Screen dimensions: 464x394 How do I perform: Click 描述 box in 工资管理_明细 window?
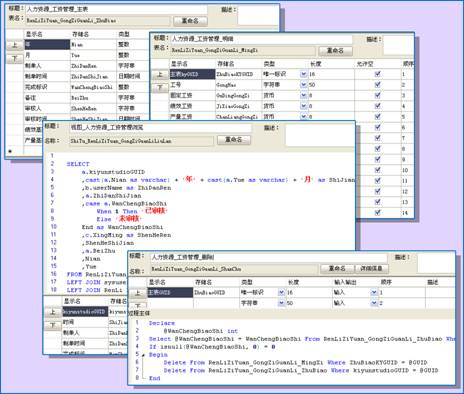pos(398,45)
